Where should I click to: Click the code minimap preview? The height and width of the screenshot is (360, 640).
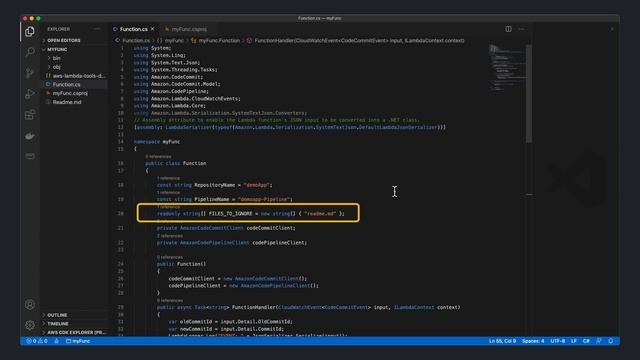click(507, 67)
